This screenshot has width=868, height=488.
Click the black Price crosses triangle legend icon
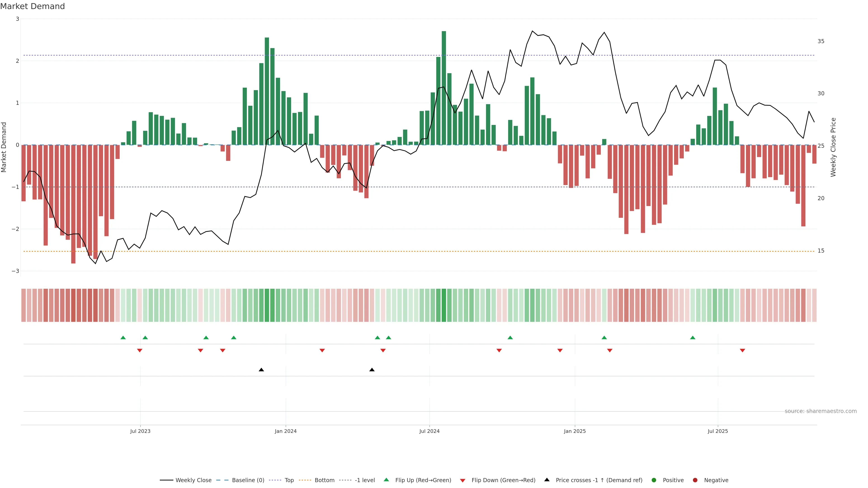(547, 480)
